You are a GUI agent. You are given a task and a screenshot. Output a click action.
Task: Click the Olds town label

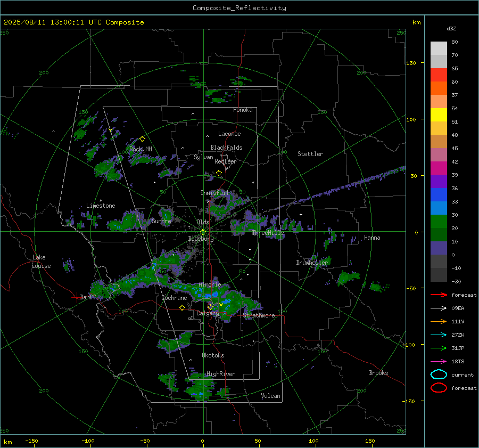pos(203,222)
